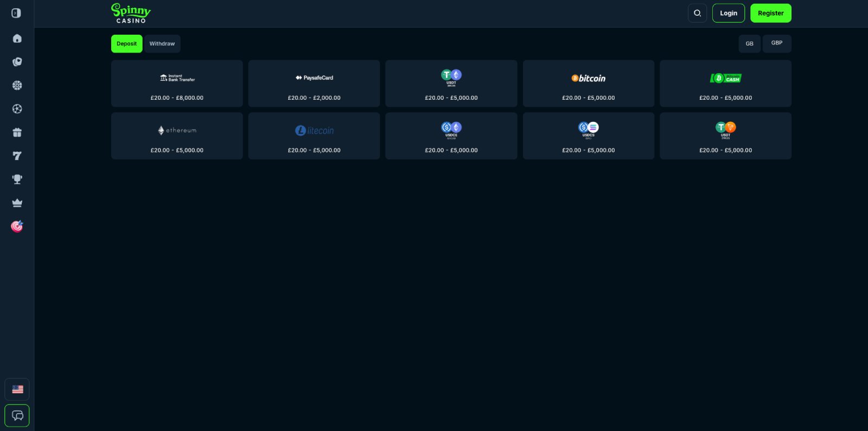Open the pink dartboard target icon
868x431 pixels.
click(x=17, y=226)
